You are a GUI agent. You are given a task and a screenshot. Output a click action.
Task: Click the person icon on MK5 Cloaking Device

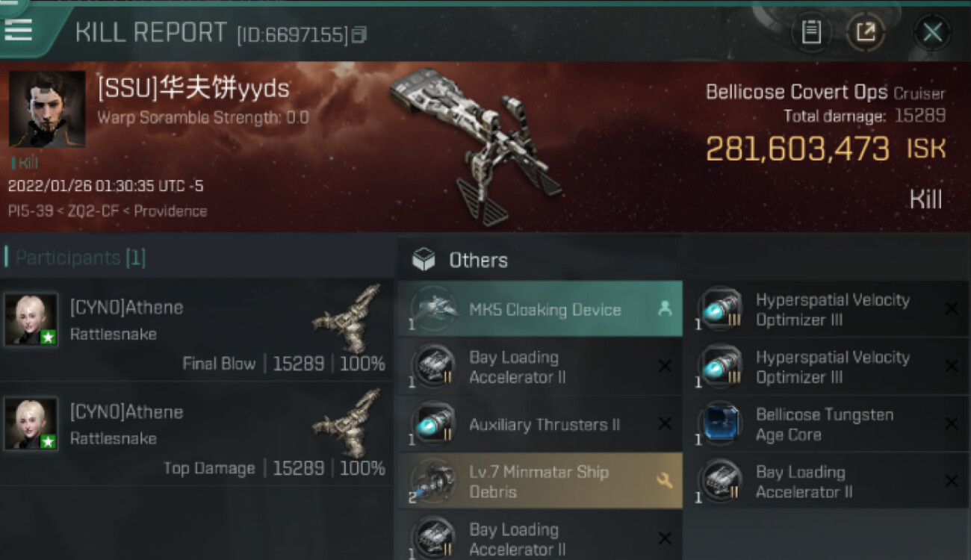pyautogui.click(x=664, y=308)
